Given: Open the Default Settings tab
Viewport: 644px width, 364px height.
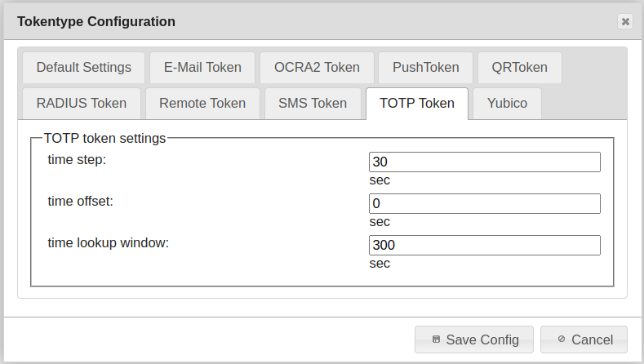Looking at the screenshot, I should (x=84, y=67).
